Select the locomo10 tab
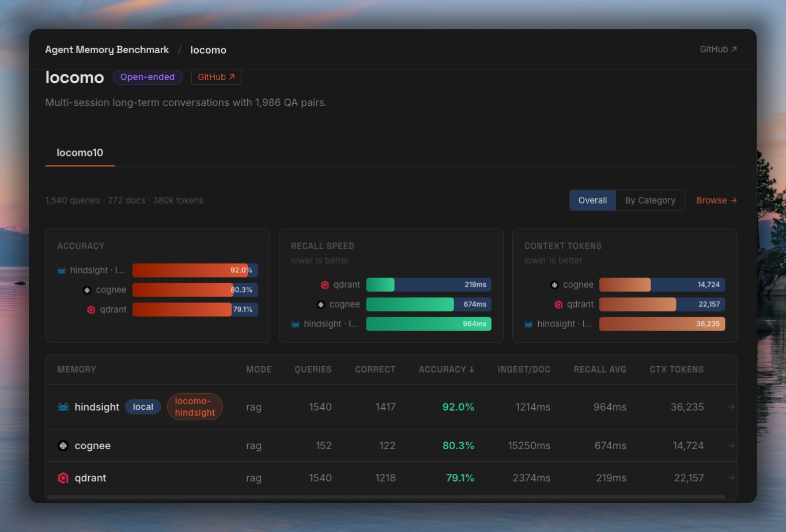This screenshot has width=786, height=532. (80, 153)
